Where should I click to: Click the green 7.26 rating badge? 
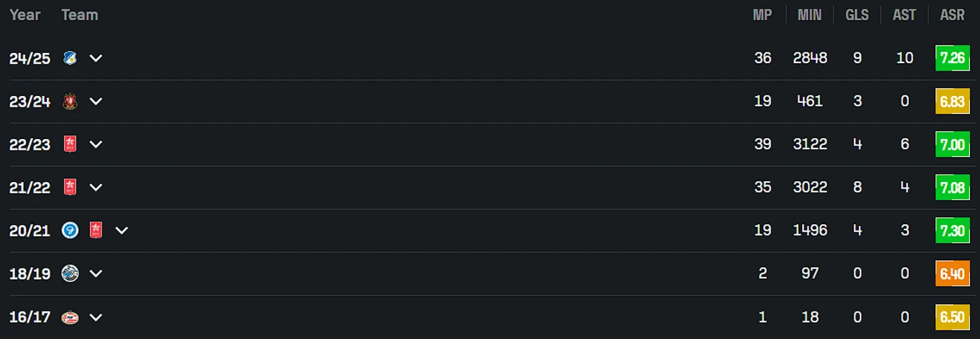[x=952, y=58]
